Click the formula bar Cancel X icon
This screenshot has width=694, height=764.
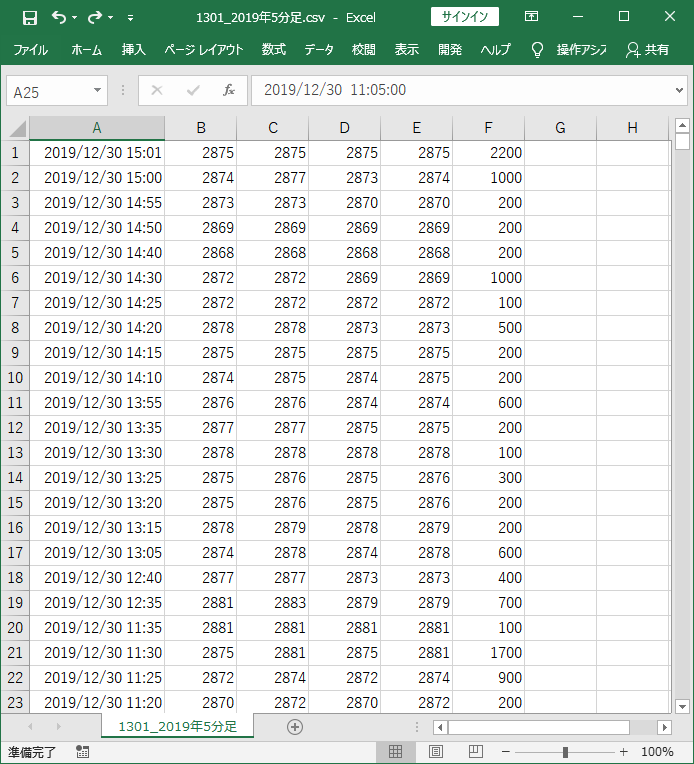tap(157, 90)
